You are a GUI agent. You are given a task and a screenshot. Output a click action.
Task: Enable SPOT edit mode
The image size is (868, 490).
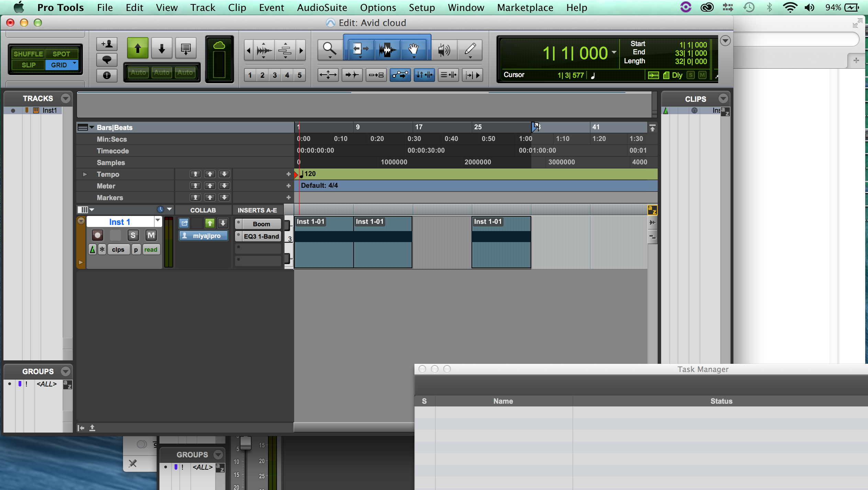[x=62, y=54]
